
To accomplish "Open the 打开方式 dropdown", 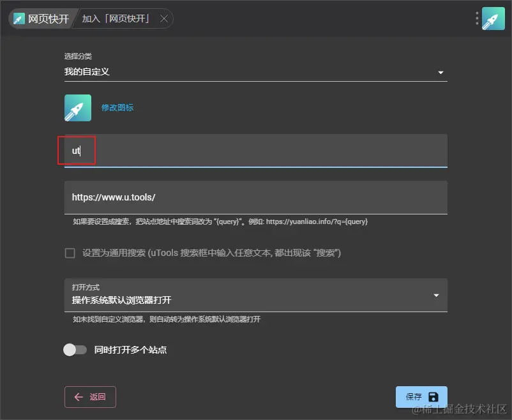I will (255, 295).
